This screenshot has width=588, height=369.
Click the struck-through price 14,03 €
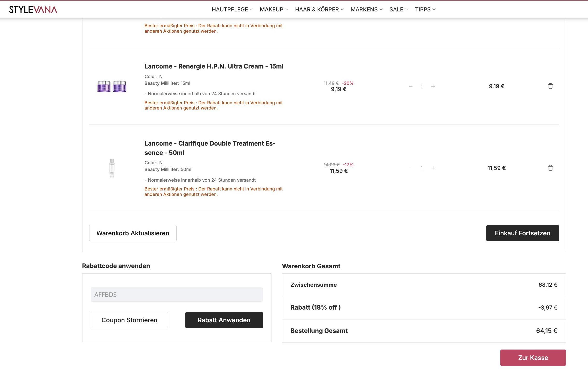(x=332, y=165)
